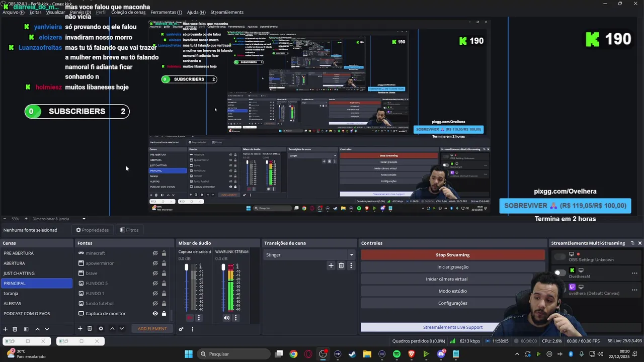Image resolution: width=644 pixels, height=362 pixels.
Task: Open scene filters icon in Cenas toolbar
Action: tap(26, 329)
